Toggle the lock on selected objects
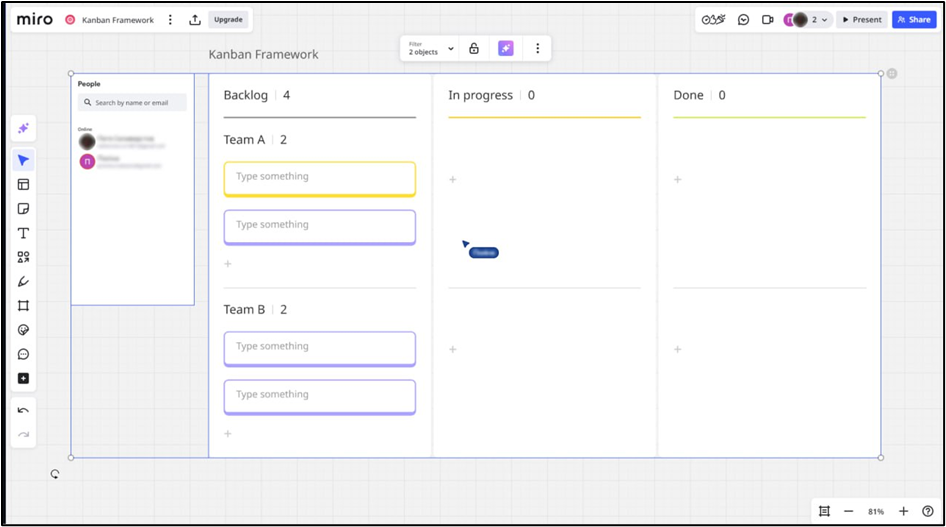The height and width of the screenshot is (527, 946). pyautogui.click(x=474, y=49)
